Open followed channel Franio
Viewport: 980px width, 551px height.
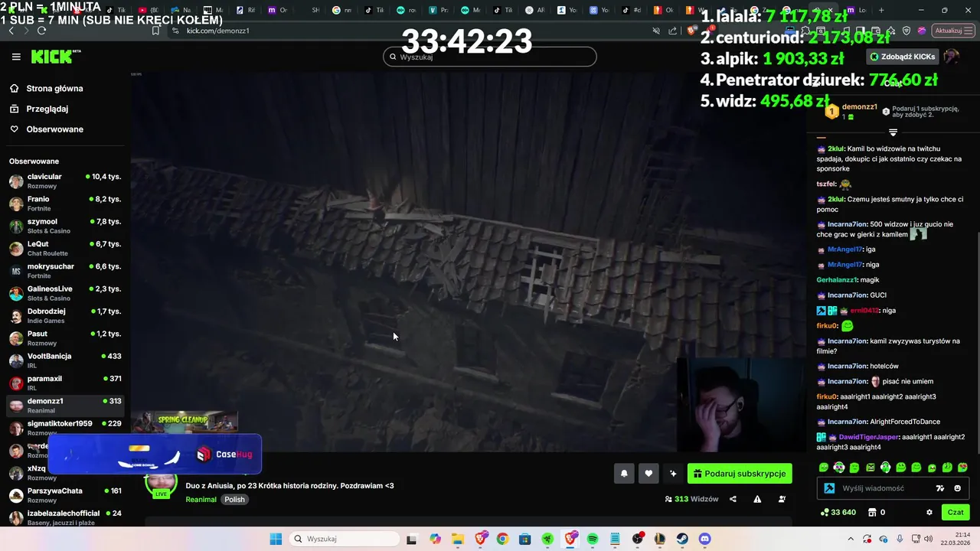click(x=65, y=204)
